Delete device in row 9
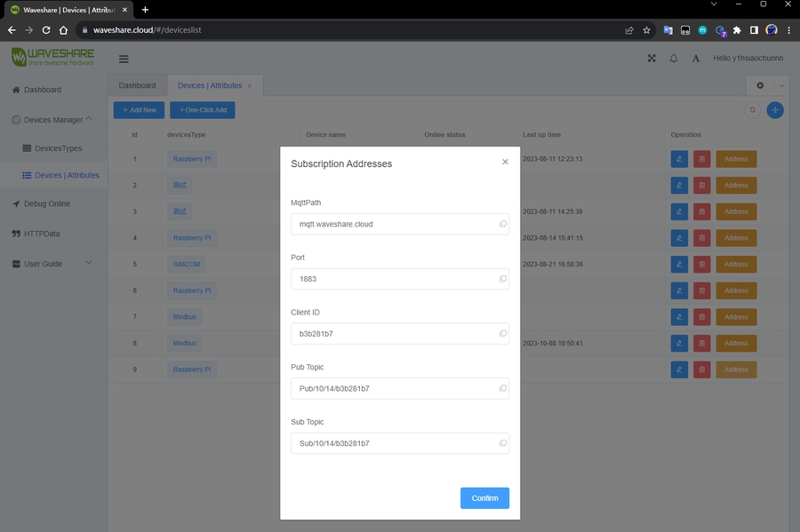 [701, 369]
